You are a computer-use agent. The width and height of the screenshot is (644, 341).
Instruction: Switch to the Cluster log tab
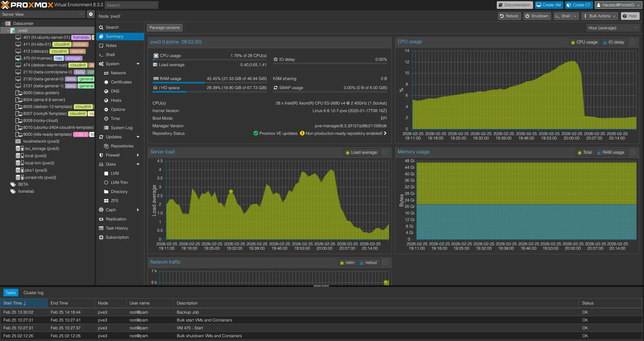(33, 293)
